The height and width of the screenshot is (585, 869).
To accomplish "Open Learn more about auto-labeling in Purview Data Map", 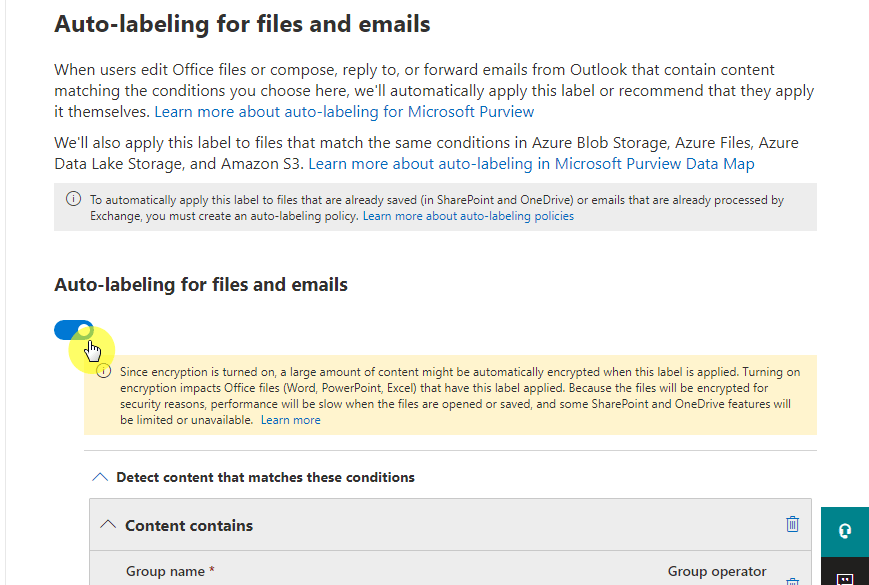I will pyautogui.click(x=531, y=164).
